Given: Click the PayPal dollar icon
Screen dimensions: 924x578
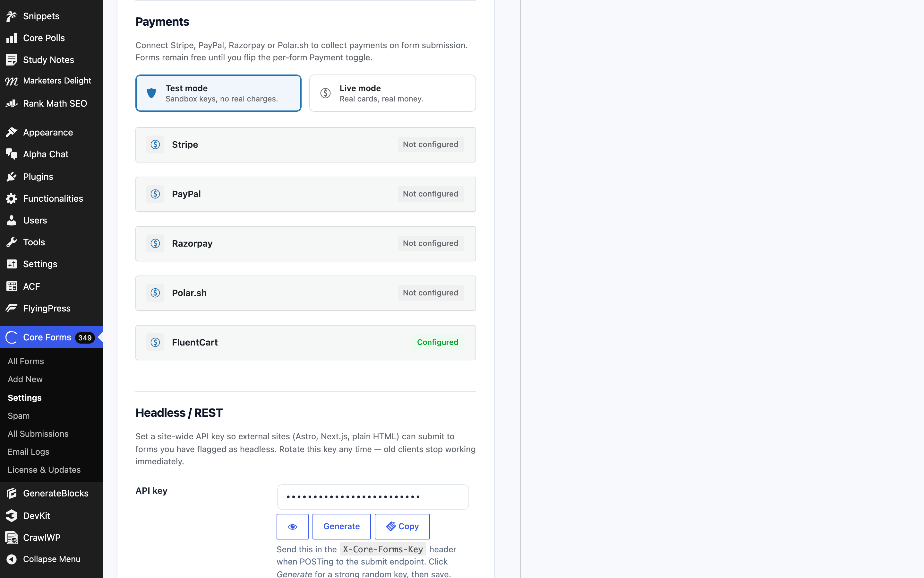Looking at the screenshot, I should click(x=155, y=194).
